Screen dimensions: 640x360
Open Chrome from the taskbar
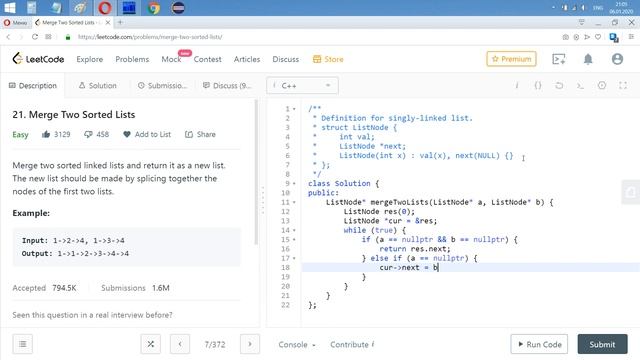153,8
